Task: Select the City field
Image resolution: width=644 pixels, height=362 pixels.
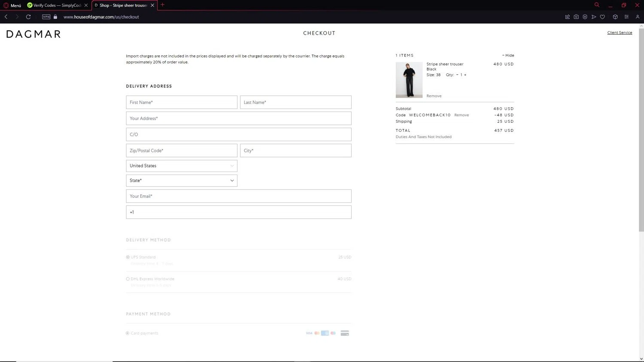Action: pyautogui.click(x=296, y=151)
